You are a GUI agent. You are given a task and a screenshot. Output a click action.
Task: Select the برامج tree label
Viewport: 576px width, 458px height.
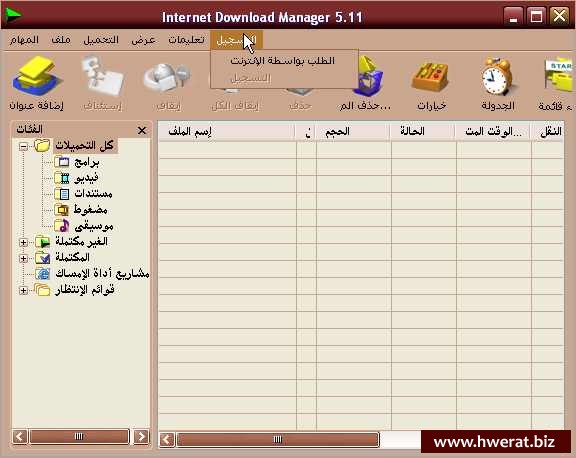87,162
